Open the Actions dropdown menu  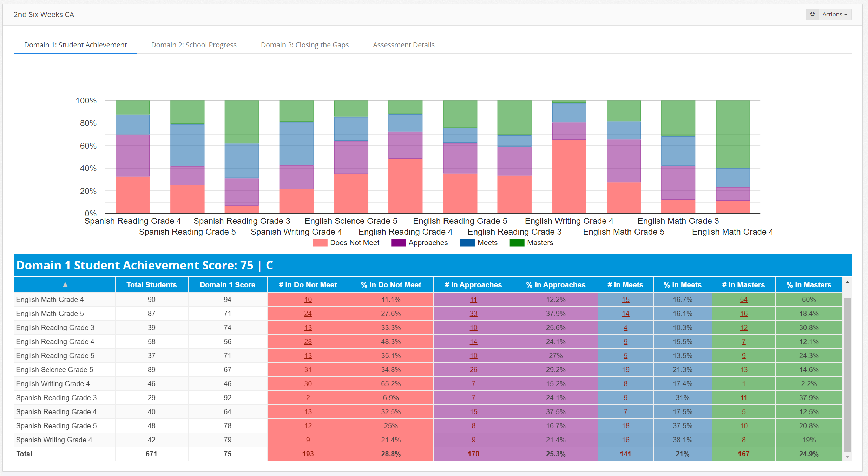(835, 14)
